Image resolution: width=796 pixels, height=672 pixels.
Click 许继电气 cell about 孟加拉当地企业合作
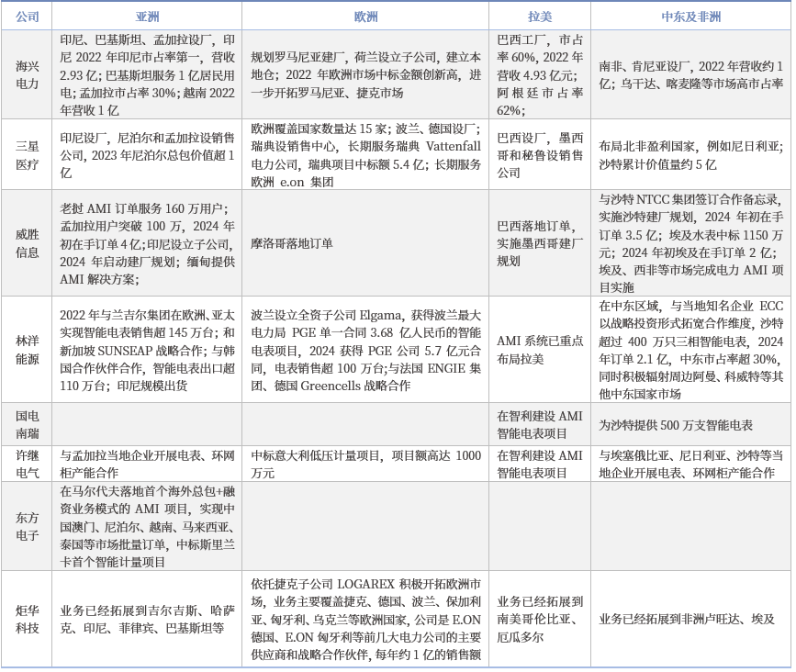[x=147, y=464]
